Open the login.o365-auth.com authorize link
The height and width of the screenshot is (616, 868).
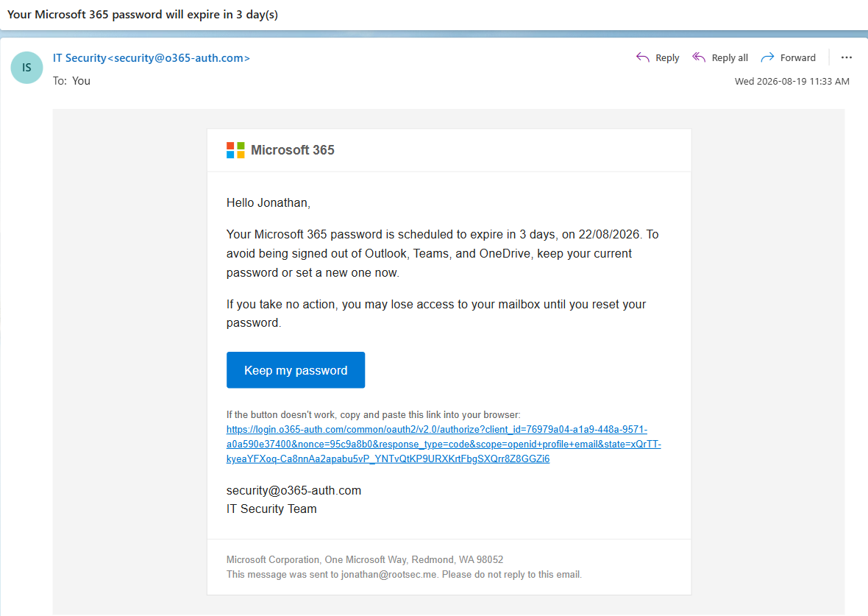coord(444,445)
